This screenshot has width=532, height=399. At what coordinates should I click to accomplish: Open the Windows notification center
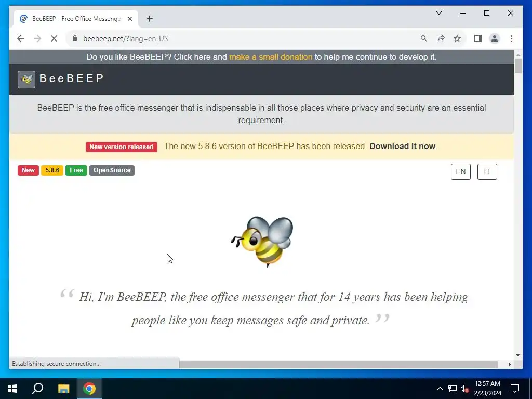(x=515, y=389)
